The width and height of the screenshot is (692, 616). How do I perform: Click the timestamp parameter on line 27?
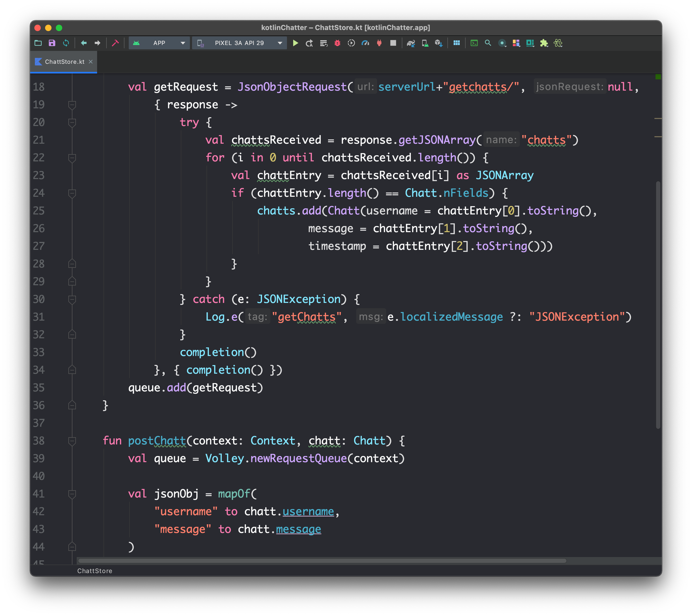tap(337, 246)
